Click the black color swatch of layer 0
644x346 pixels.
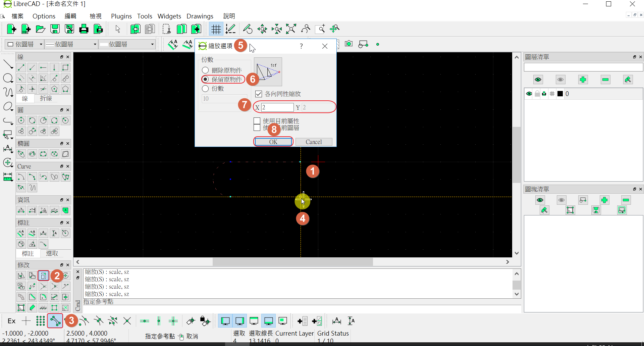[x=560, y=94]
